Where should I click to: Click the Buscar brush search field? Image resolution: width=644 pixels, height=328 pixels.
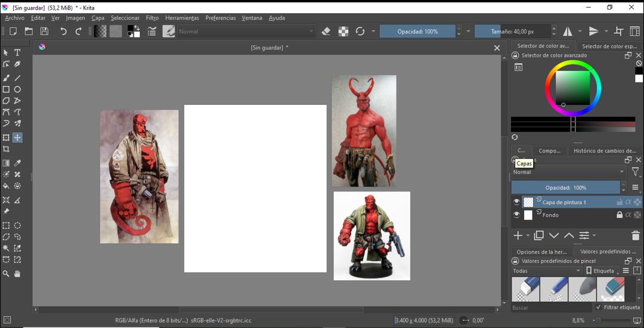(552, 308)
